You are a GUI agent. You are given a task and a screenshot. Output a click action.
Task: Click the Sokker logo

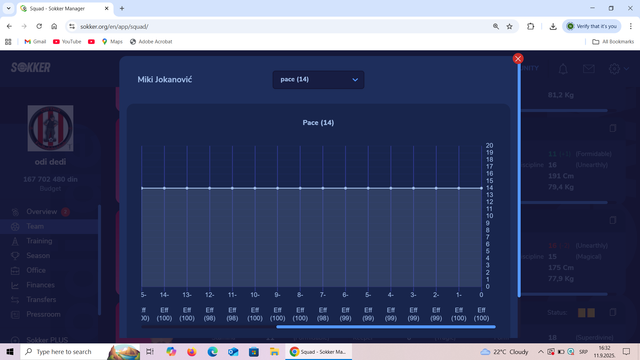click(x=31, y=67)
